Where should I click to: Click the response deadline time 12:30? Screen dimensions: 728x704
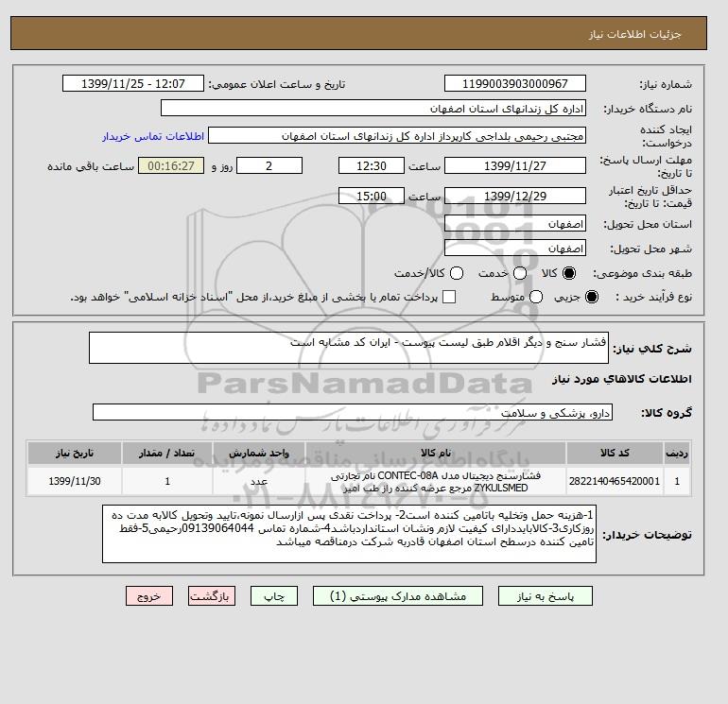(372, 165)
